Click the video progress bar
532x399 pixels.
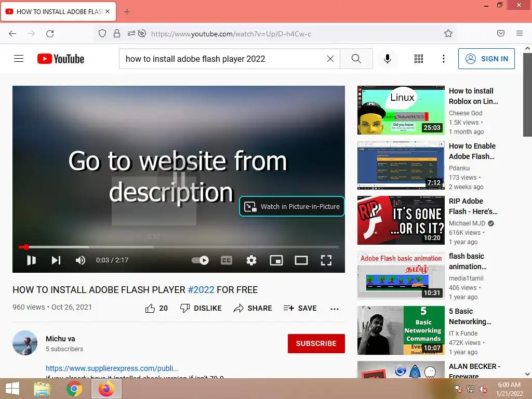point(179,247)
